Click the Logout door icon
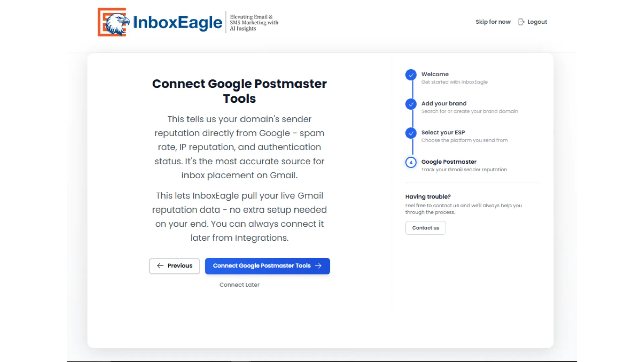 521,22
